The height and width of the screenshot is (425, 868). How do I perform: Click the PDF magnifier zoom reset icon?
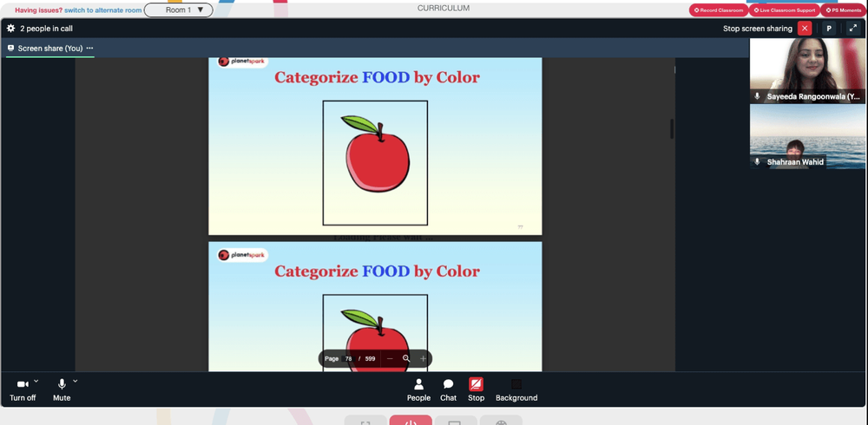(406, 358)
